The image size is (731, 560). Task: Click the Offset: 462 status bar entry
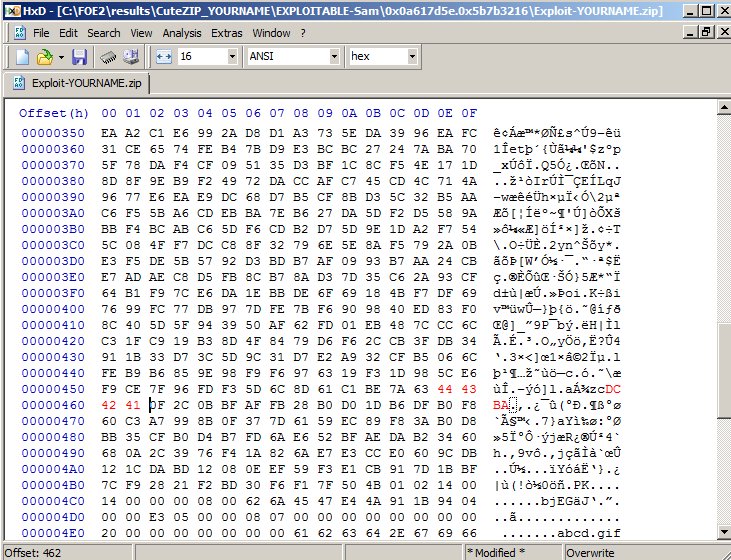[x=33, y=553]
